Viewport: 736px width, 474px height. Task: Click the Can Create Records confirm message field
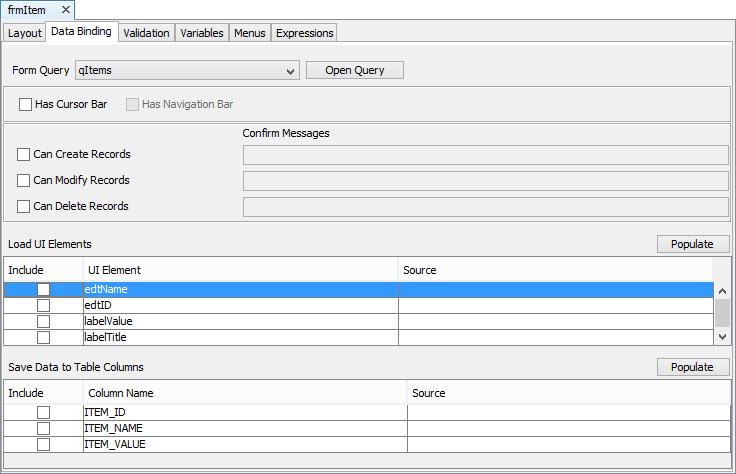pos(485,154)
